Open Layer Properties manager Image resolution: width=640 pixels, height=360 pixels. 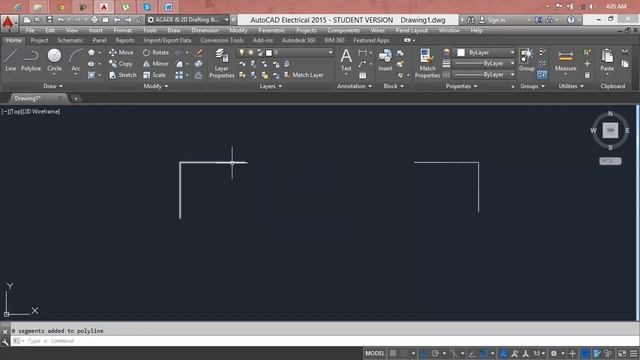pyautogui.click(x=222, y=63)
